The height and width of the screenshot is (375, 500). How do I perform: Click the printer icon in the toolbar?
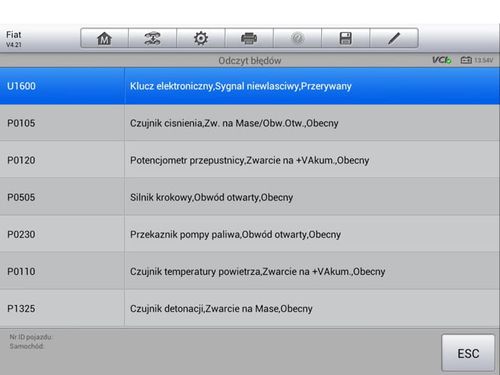pos(249,38)
